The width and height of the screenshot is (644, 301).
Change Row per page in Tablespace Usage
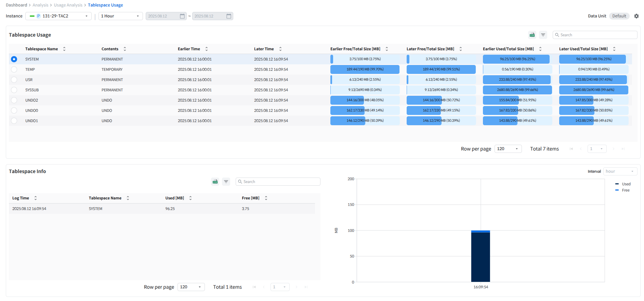[508, 149]
